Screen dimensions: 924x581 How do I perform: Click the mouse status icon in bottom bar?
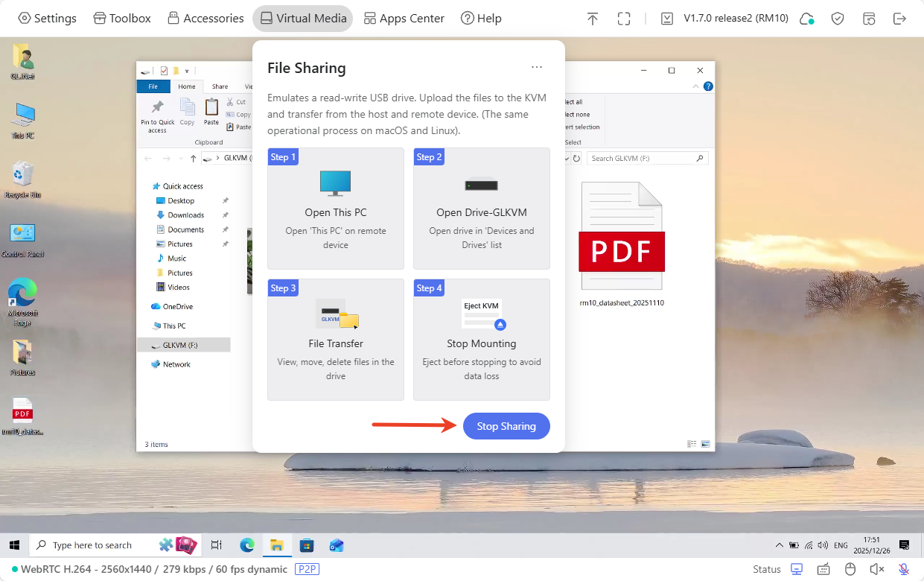pos(850,569)
